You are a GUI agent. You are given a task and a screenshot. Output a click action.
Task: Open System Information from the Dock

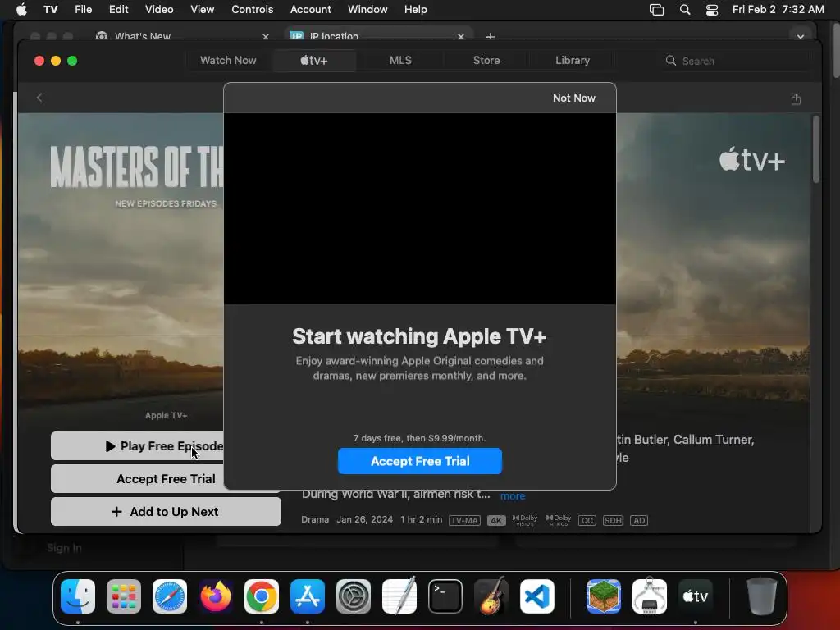pos(650,596)
